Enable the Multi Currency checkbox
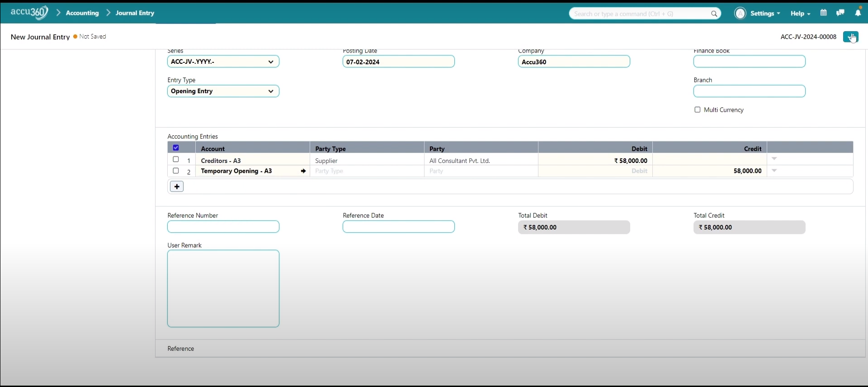The width and height of the screenshot is (868, 387). pyautogui.click(x=698, y=110)
